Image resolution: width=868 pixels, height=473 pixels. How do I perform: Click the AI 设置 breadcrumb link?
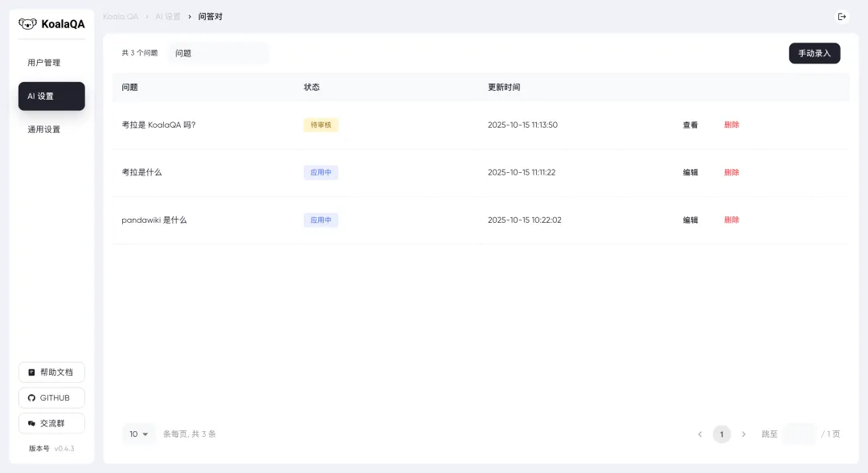pyautogui.click(x=168, y=17)
